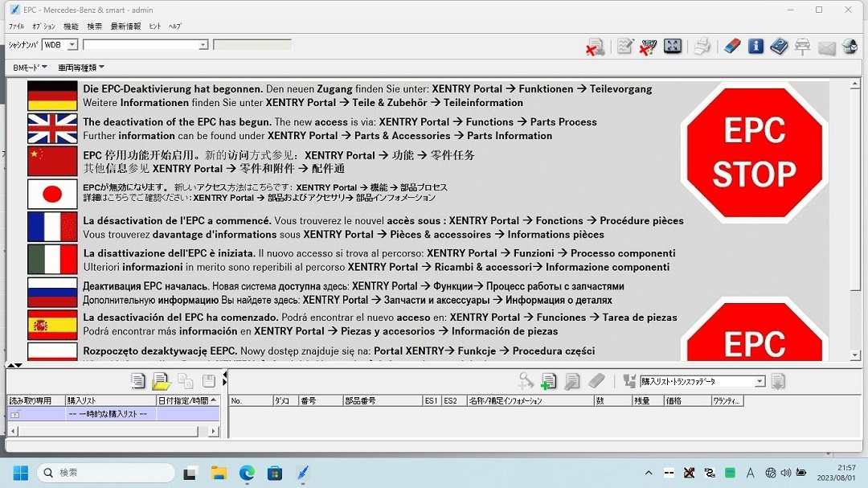Expand the BMモード dropdown
This screenshot has width=868, height=488.
click(x=31, y=68)
